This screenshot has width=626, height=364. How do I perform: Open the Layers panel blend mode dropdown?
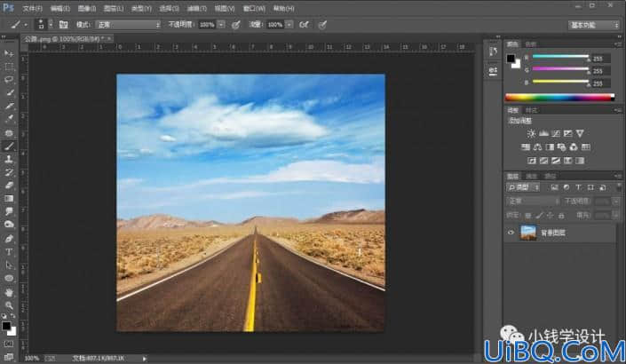533,202
